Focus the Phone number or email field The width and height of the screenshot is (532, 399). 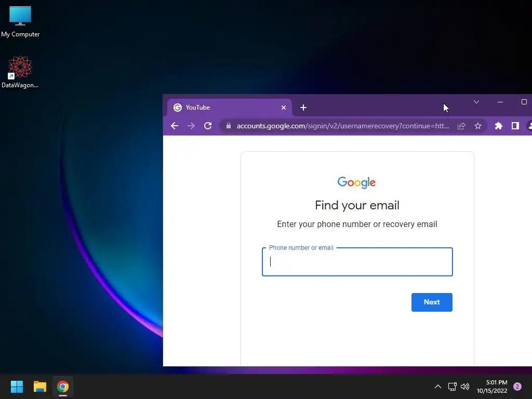[357, 262]
